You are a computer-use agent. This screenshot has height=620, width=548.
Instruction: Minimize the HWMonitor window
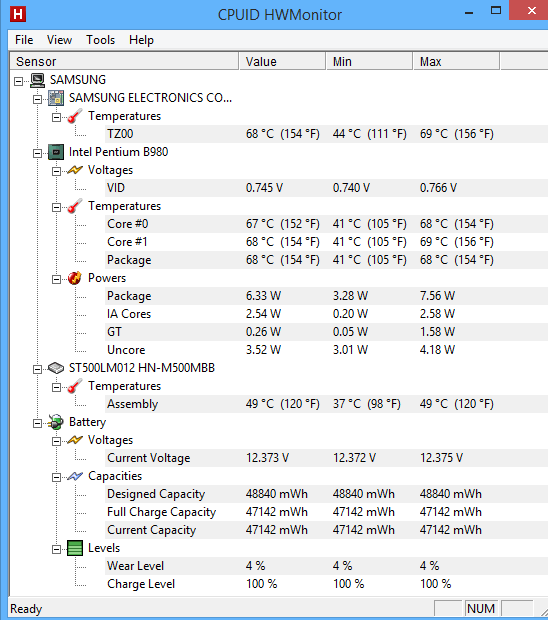click(x=469, y=12)
